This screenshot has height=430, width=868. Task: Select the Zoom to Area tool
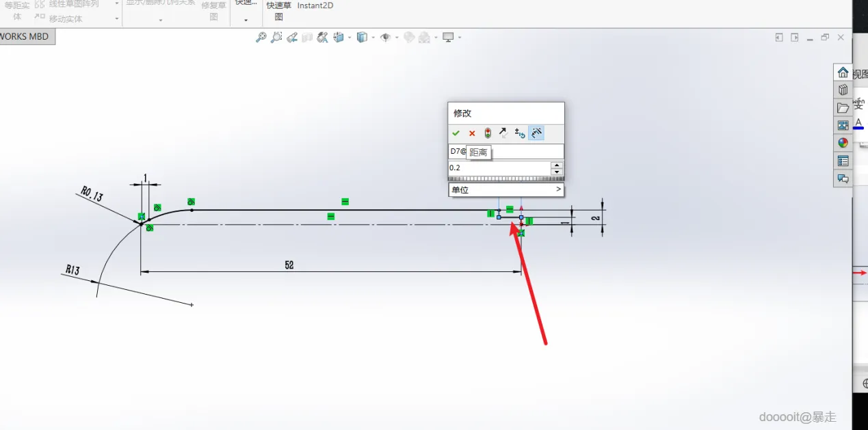coord(276,38)
